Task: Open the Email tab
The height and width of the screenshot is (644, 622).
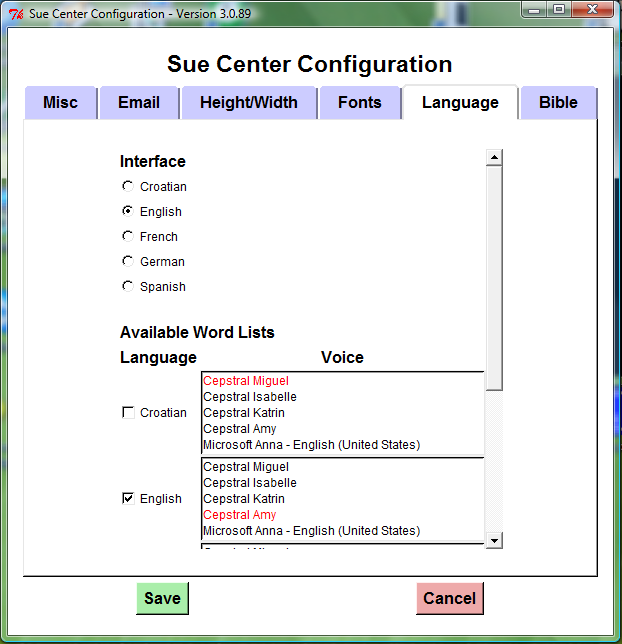Action: pos(139,103)
